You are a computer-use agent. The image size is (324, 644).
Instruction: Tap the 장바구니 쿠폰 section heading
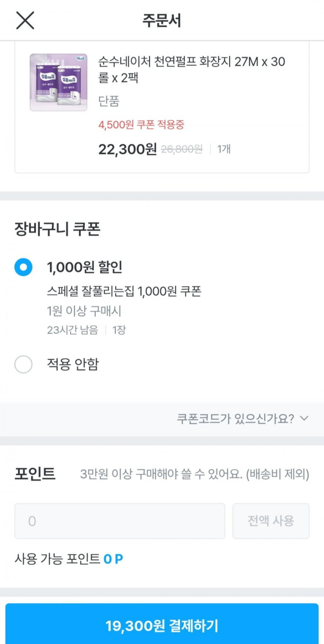click(57, 229)
